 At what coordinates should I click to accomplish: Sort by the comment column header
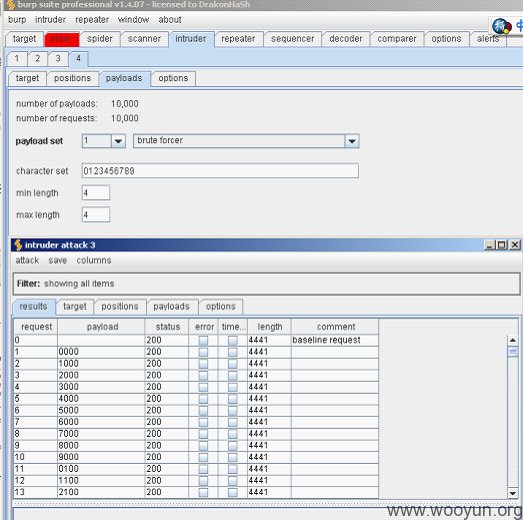(335, 327)
